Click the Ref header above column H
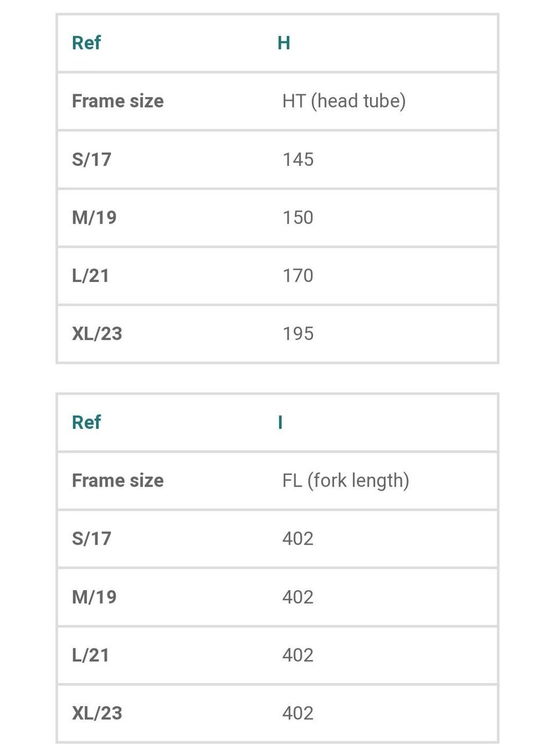555x756 pixels. click(86, 43)
